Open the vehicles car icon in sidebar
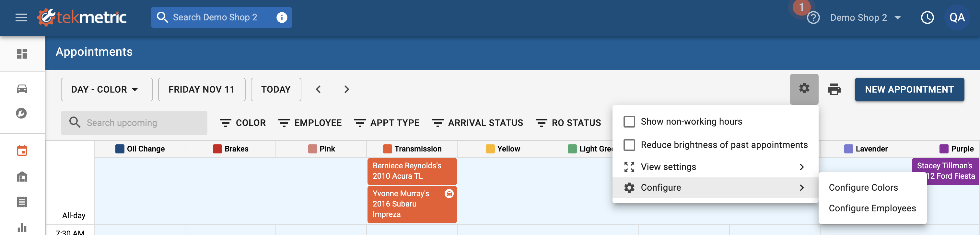 click(22, 89)
